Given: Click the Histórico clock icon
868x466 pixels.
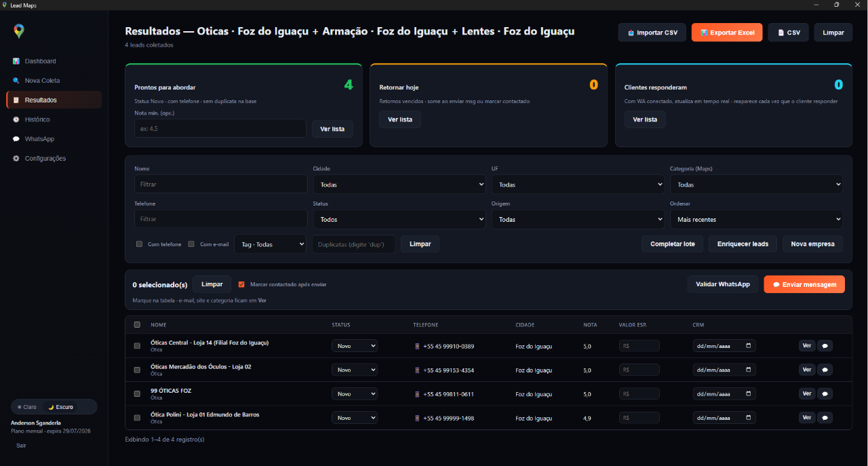Looking at the screenshot, I should [x=16, y=119].
